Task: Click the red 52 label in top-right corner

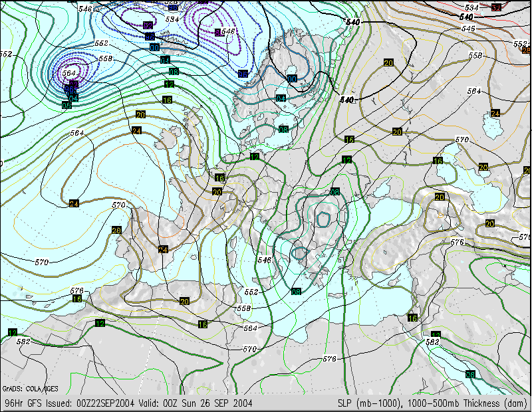Action: (x=495, y=7)
